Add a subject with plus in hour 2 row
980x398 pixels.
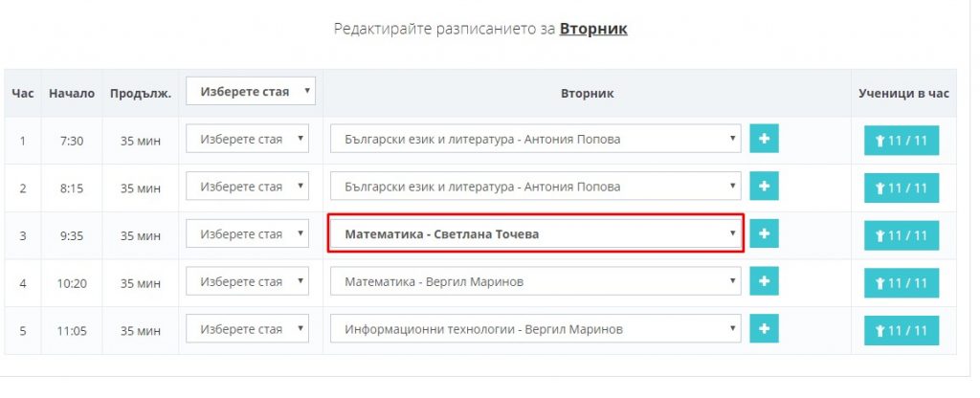click(x=764, y=187)
